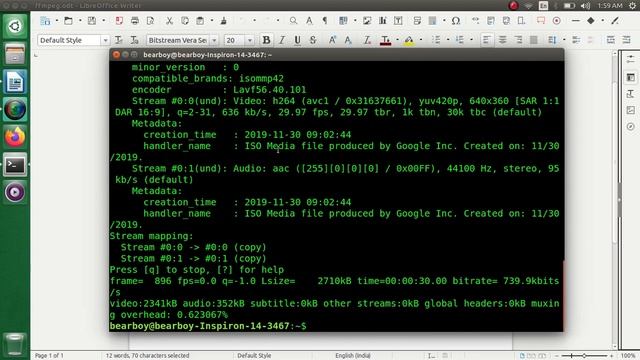
Task: Toggle Subscript formatting
Action: coord(348,40)
